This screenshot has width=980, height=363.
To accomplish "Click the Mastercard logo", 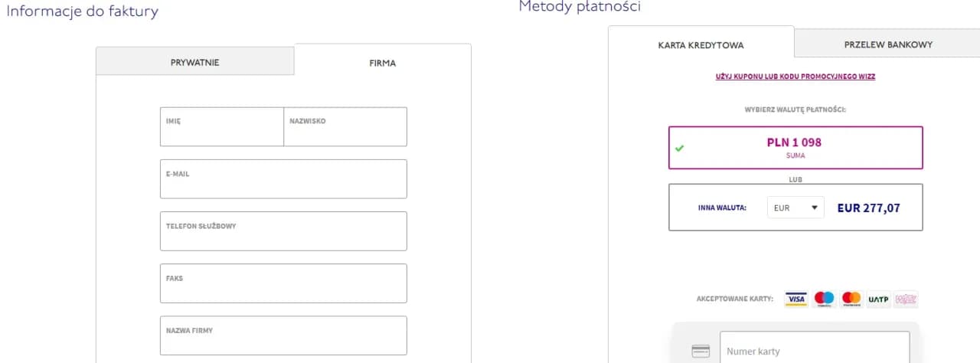I will point(851,299).
